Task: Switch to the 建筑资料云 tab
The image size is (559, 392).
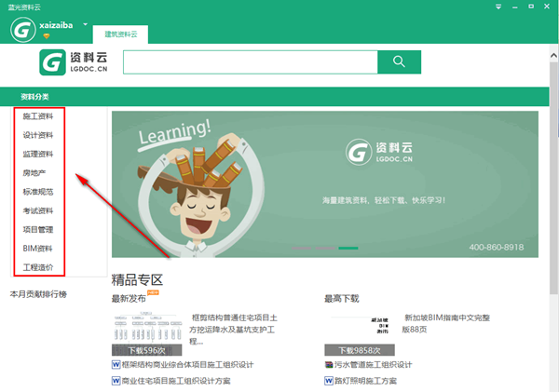Action: [120, 34]
